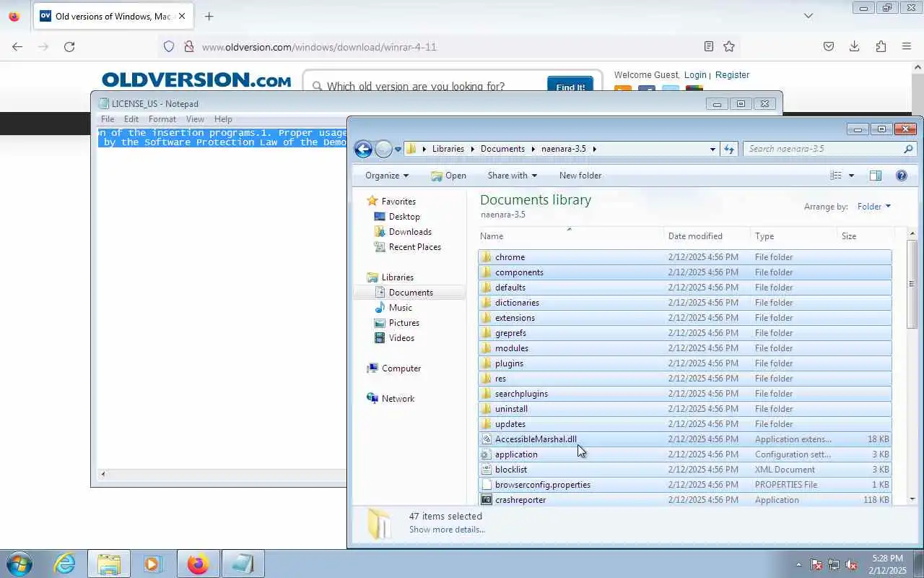
Task: Select the Old versions Firefox tab
Action: [113, 16]
